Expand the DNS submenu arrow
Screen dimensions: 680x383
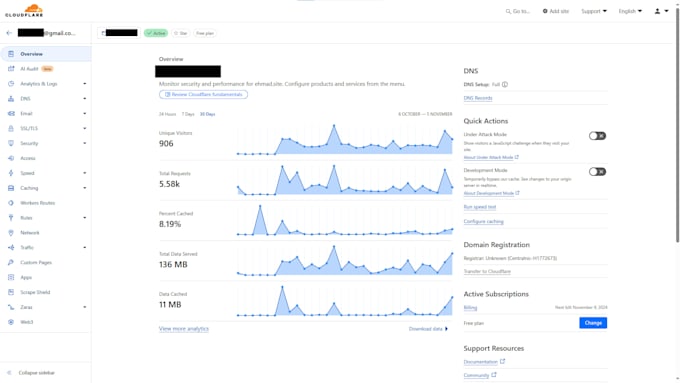tap(85, 98)
